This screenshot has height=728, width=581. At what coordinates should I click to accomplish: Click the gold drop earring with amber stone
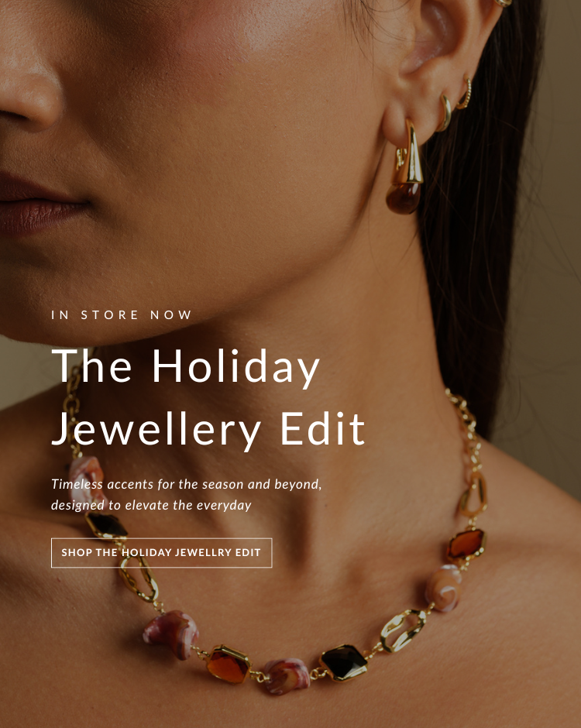pos(405,168)
